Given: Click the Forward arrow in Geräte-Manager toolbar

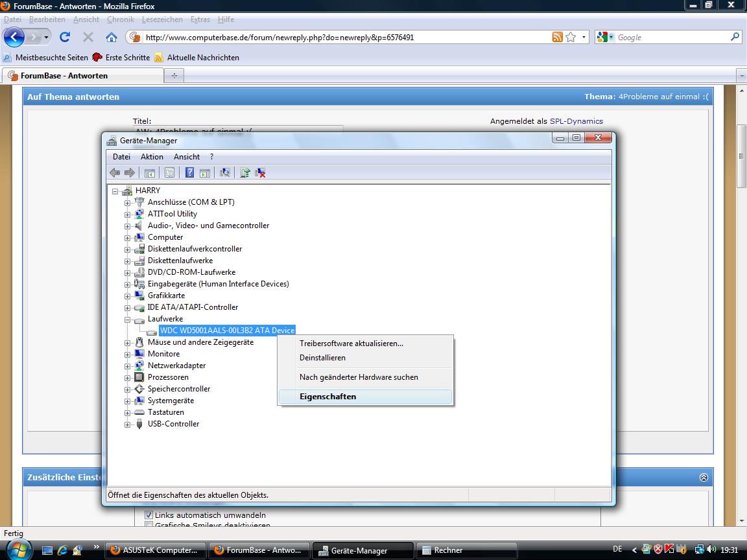Looking at the screenshot, I should 129,173.
